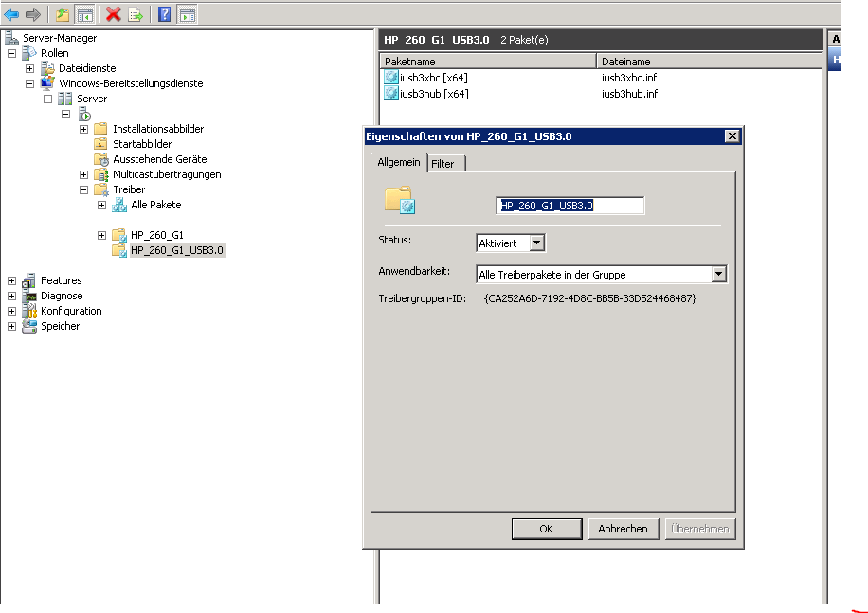The image size is (868, 613).
Task: Expand Alle Pakete node
Action: [x=101, y=206]
